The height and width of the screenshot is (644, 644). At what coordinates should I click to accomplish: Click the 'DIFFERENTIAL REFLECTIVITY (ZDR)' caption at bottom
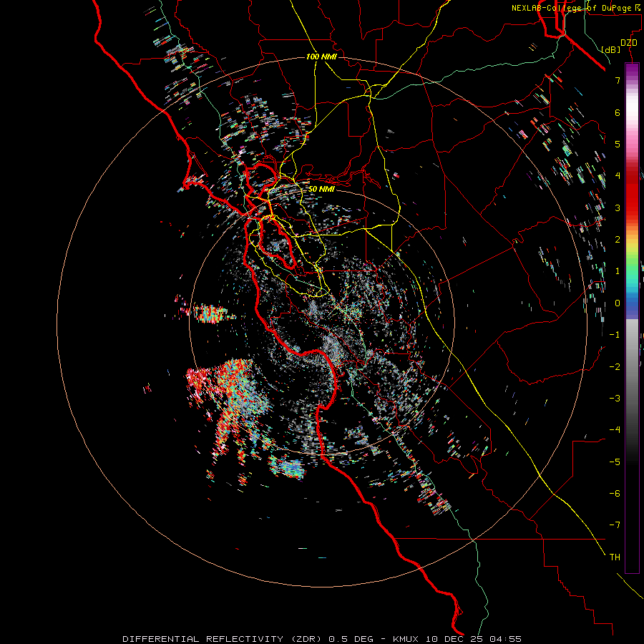coord(223,639)
